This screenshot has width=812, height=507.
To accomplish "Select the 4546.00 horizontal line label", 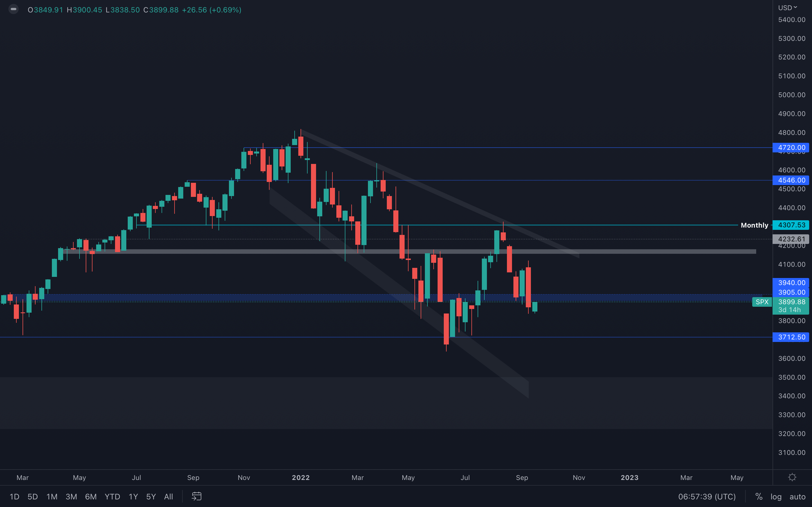I will [791, 180].
